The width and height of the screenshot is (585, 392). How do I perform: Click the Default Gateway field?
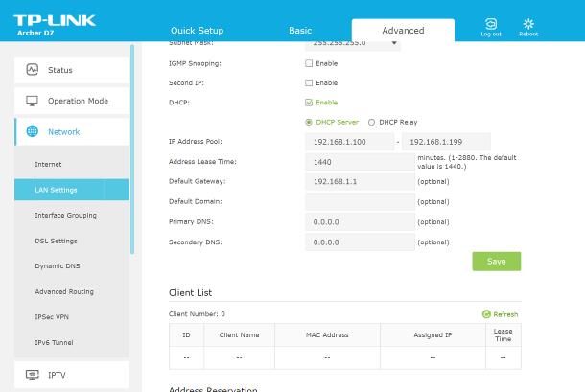tap(360, 182)
